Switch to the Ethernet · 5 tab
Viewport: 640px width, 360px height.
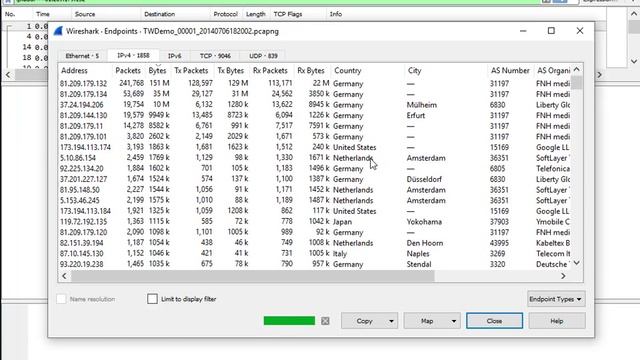[x=82, y=56]
